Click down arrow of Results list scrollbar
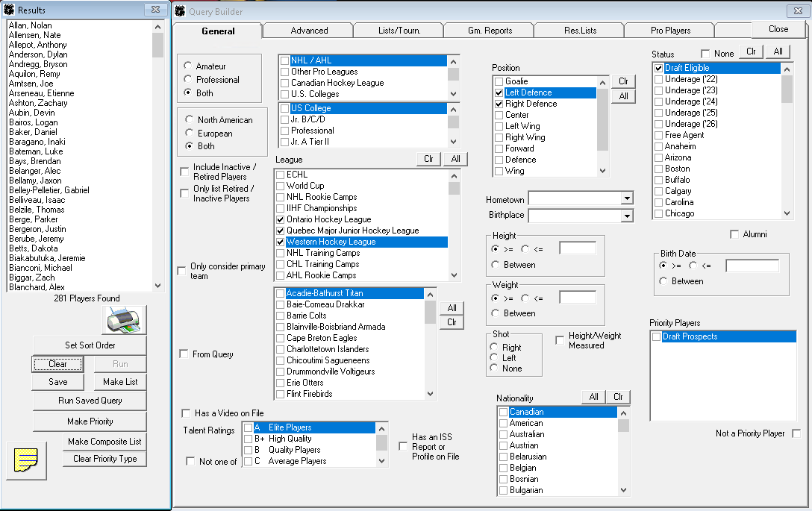 [x=158, y=286]
